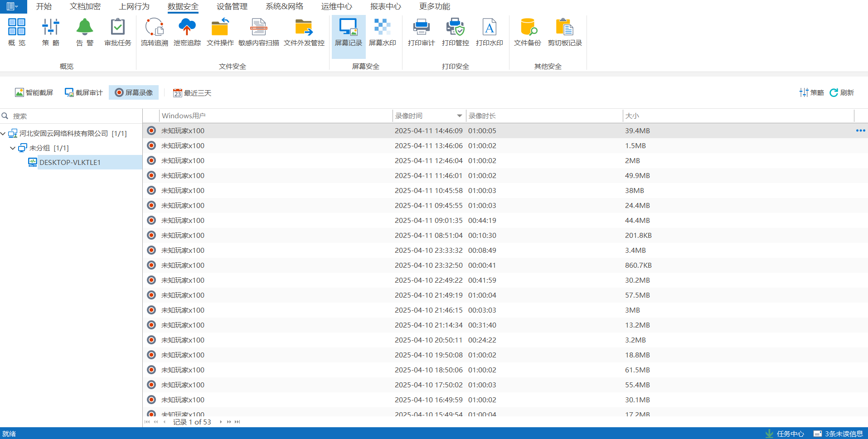
Task: Select the 屏幕录像 screen recording view
Action: point(134,92)
